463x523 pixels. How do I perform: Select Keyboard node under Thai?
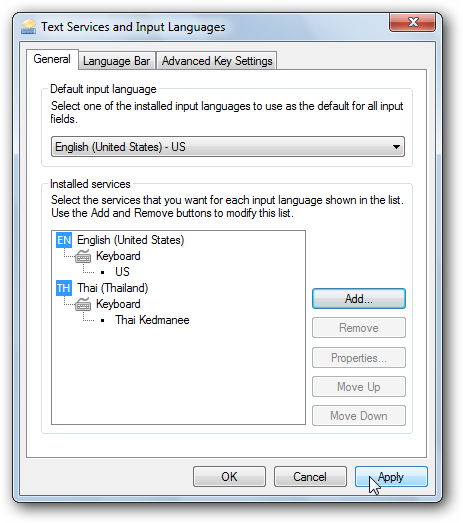(118, 304)
